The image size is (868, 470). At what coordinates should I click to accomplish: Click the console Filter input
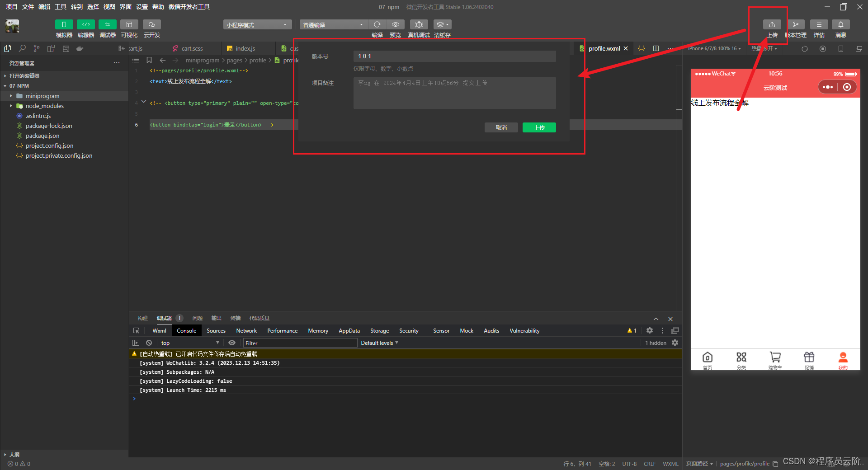tap(300, 343)
